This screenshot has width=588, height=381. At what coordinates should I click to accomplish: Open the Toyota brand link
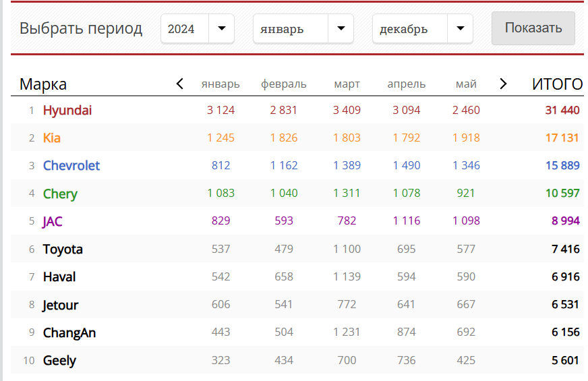[63, 249]
